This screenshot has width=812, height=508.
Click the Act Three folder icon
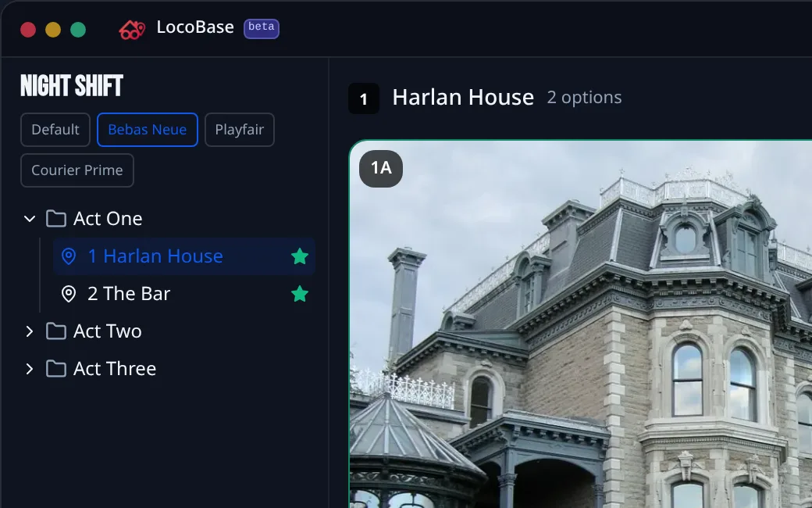coord(56,369)
